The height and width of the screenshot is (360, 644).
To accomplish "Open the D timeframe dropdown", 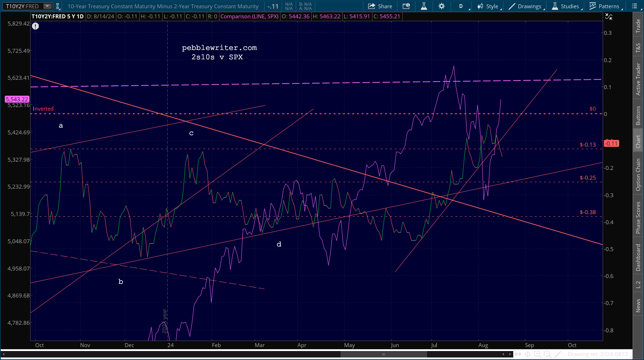I will (461, 6).
